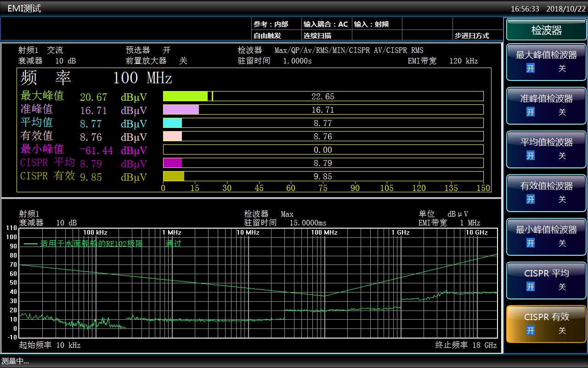Click the 起始频率 10 kHz label
This screenshot has width=588, height=368.
(x=50, y=345)
